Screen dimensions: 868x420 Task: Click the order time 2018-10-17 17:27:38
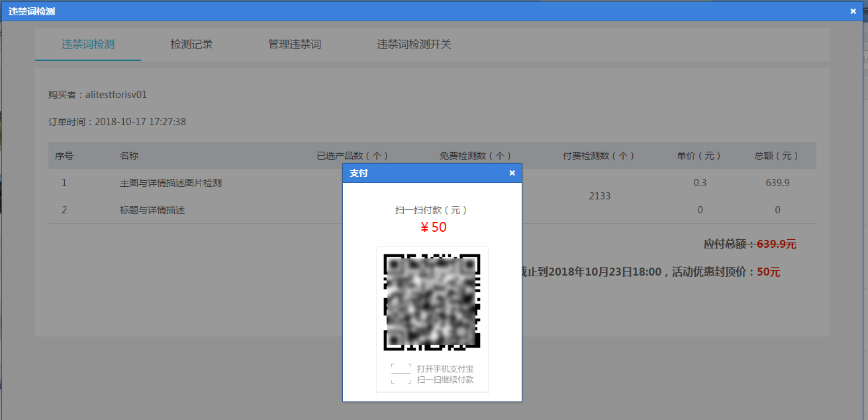140,122
